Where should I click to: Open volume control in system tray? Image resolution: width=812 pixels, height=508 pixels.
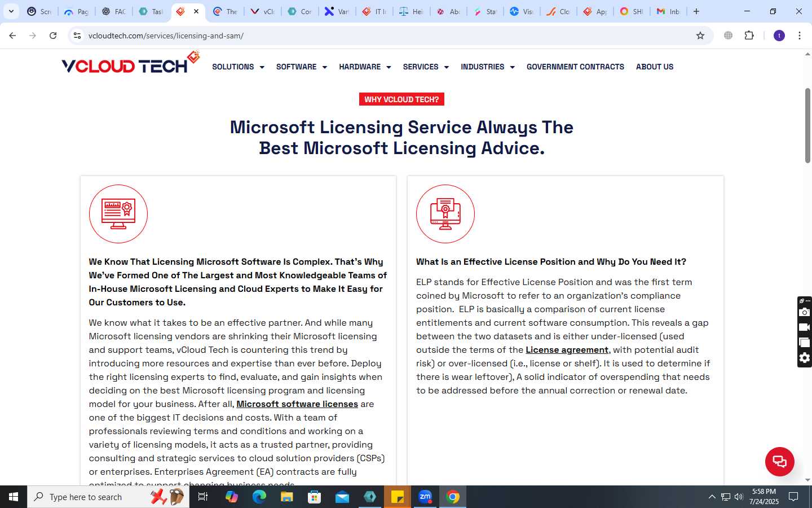pos(739,497)
